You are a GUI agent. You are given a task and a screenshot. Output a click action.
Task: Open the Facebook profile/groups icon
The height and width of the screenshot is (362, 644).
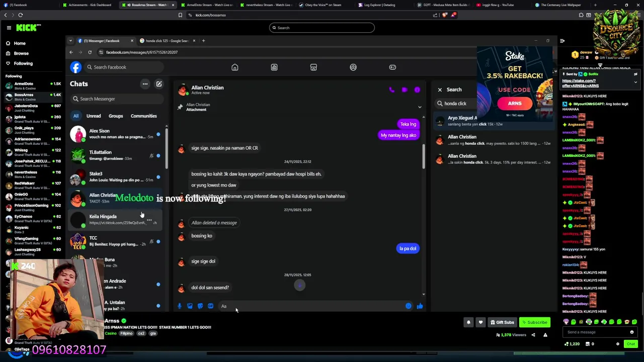353,67
